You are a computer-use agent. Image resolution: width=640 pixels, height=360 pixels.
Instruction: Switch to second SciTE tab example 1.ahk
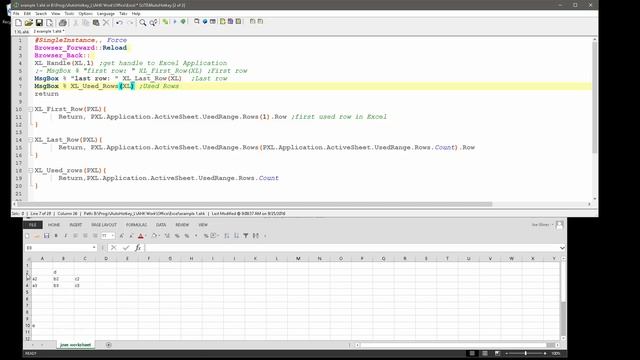click(49, 31)
